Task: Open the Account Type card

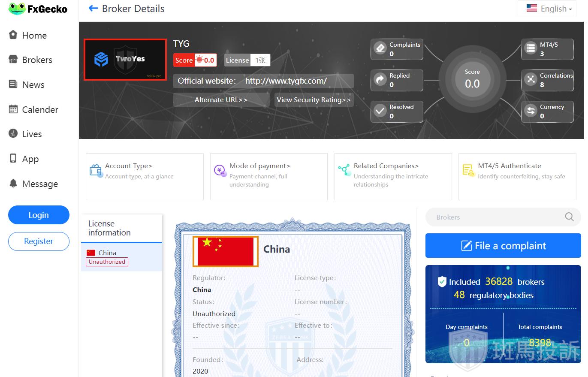Action: (x=145, y=176)
